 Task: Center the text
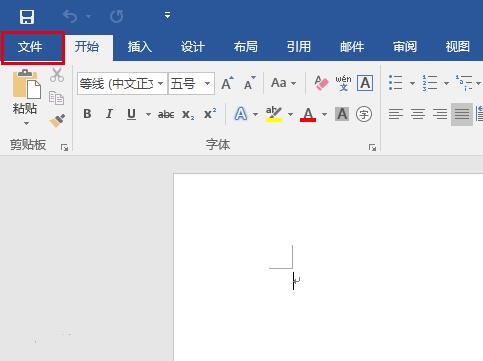click(x=418, y=114)
